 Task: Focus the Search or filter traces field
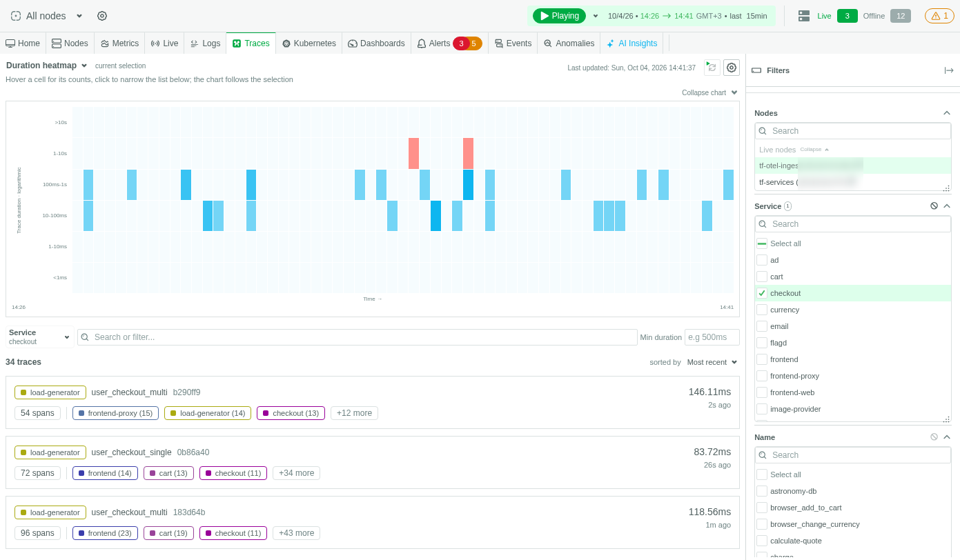[357, 337]
